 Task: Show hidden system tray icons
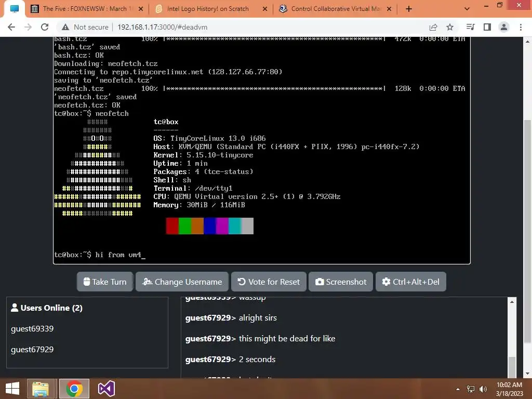tap(458, 389)
